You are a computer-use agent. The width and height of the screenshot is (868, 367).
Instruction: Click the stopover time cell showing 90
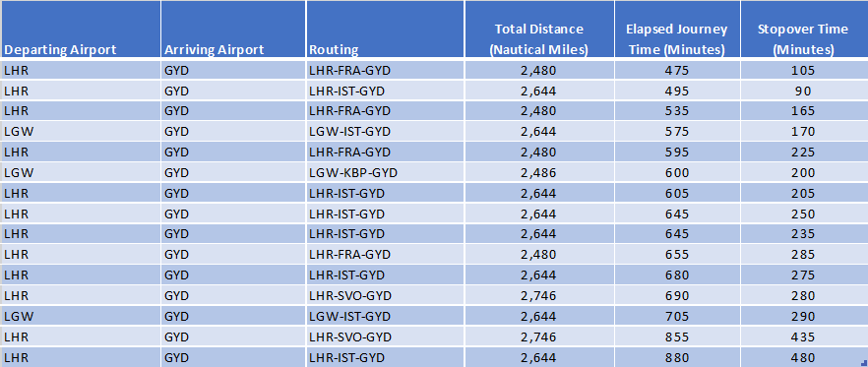pyautogui.click(x=804, y=91)
